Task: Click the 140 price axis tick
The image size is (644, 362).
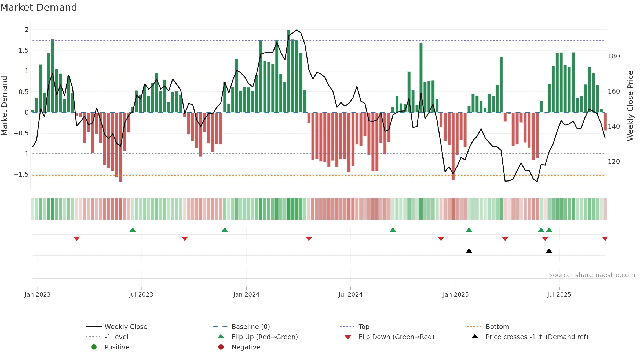Action: pyautogui.click(x=614, y=127)
